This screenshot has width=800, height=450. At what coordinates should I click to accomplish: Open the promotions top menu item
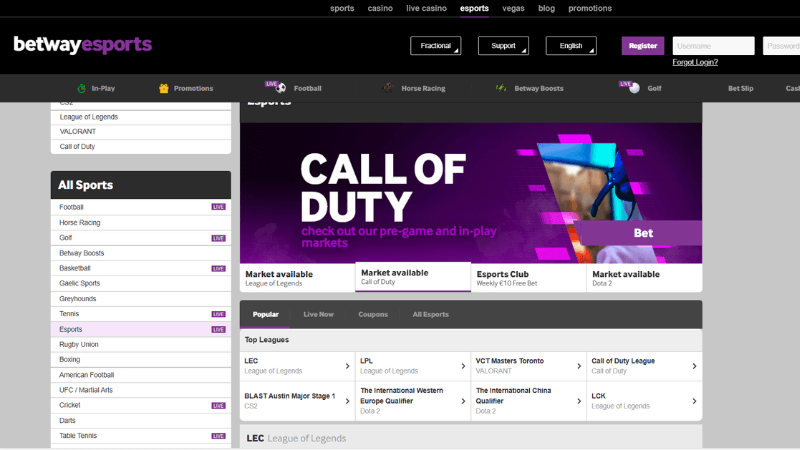point(590,8)
